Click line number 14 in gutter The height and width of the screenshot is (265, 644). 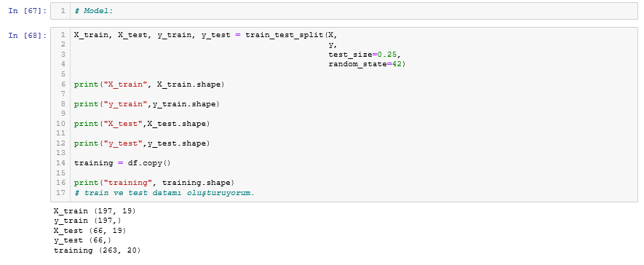point(61,163)
